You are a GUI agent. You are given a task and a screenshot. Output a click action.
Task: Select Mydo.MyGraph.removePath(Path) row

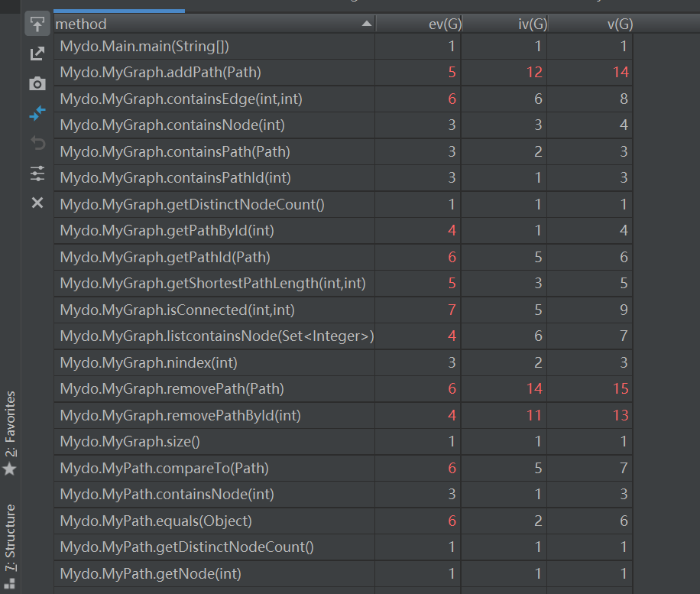(x=343, y=388)
